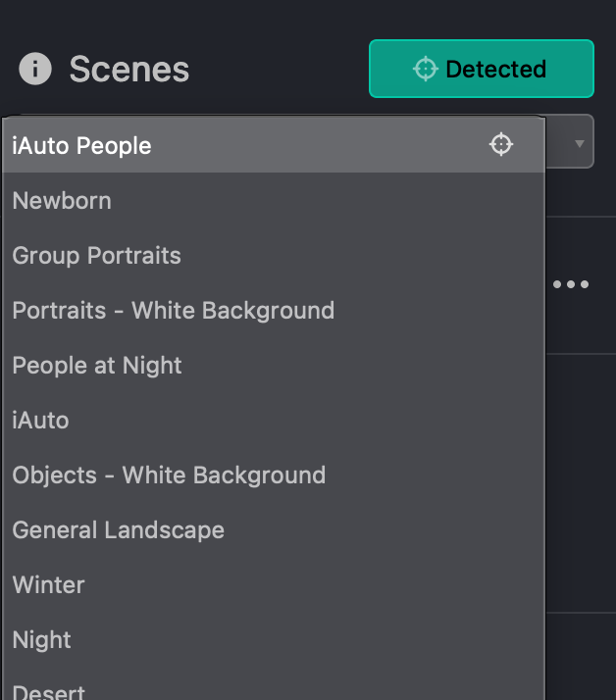The width and height of the screenshot is (616, 700).
Task: Click the info icon beside Scenes
Action: click(35, 70)
